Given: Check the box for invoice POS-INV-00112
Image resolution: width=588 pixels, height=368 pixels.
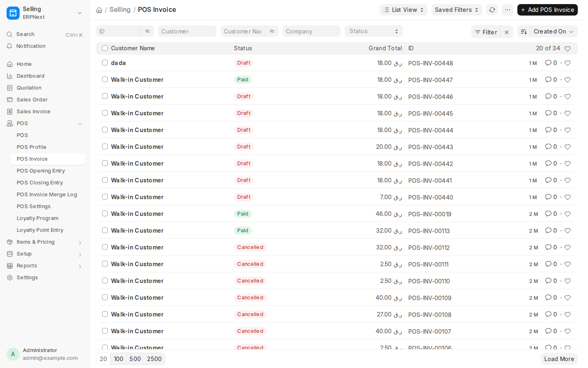Looking at the screenshot, I should click(105, 247).
